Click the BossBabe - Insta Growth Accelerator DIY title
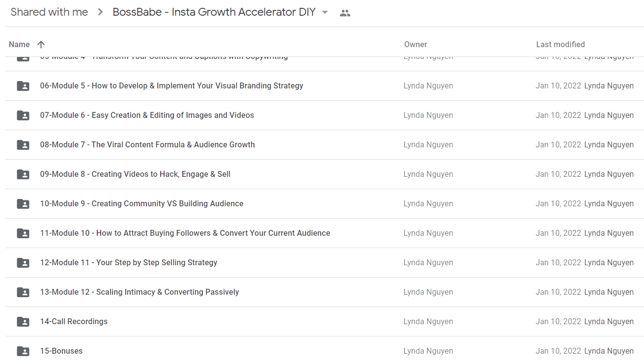The height and width of the screenshot is (362, 644). (214, 12)
